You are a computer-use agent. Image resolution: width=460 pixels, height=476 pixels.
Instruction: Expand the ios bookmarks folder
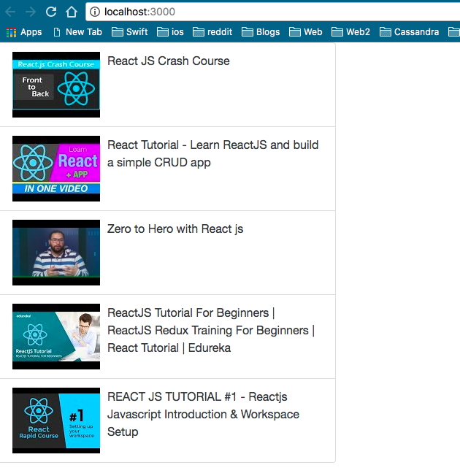coord(170,32)
